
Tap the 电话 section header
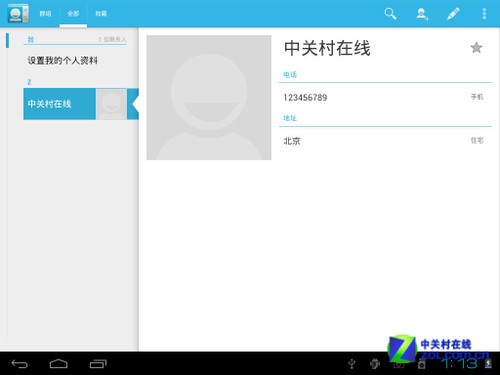290,75
